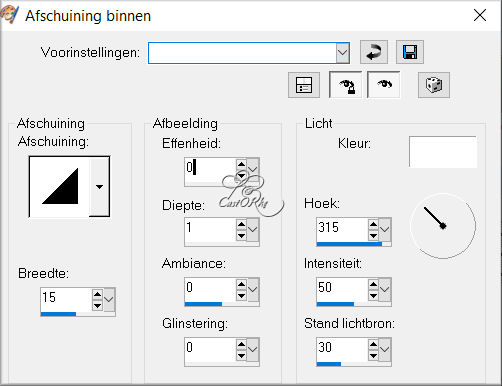Click the bevel shape triangle thumbnail
This screenshot has height=386, width=502.
(x=60, y=187)
